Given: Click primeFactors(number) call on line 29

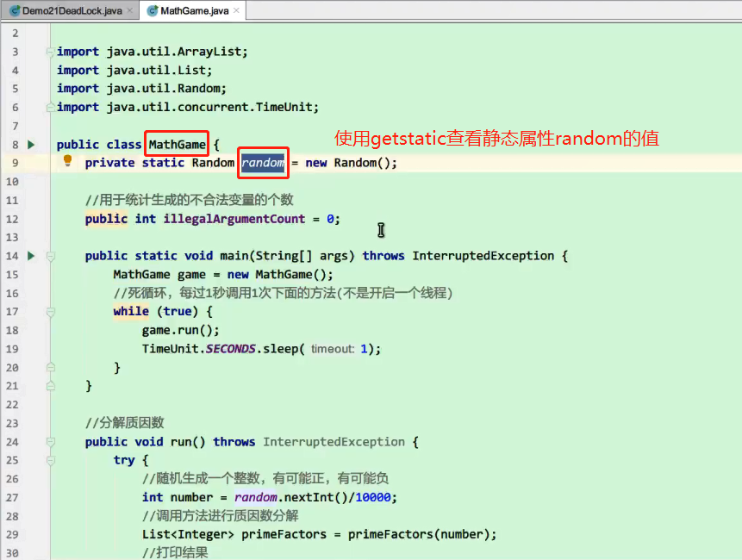Looking at the screenshot, I should click(420, 534).
